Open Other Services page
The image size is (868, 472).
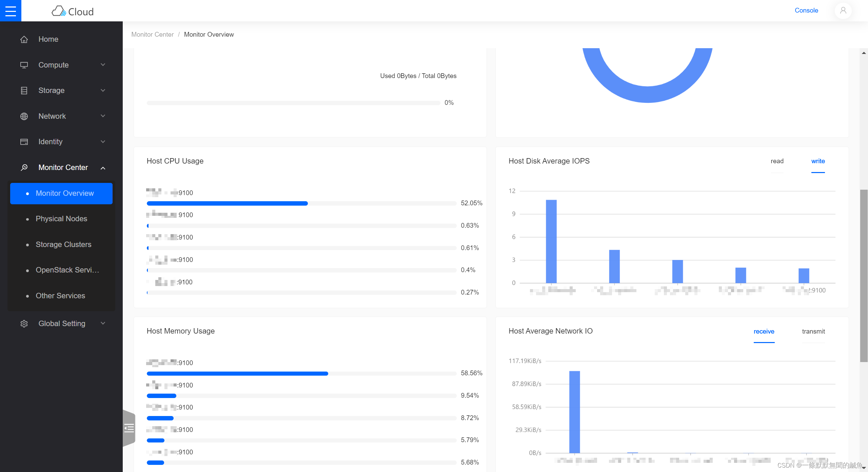(61, 296)
